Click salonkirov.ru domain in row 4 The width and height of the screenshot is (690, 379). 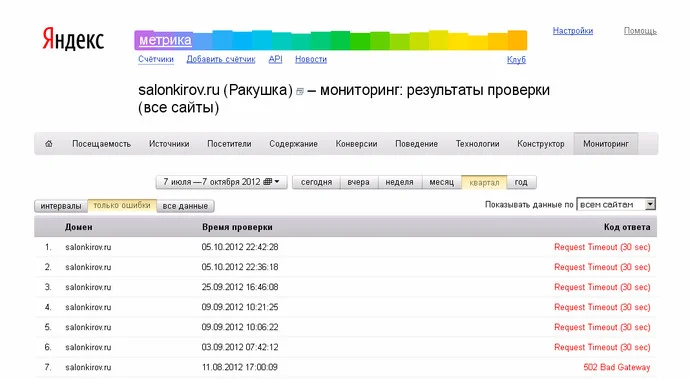click(x=88, y=307)
